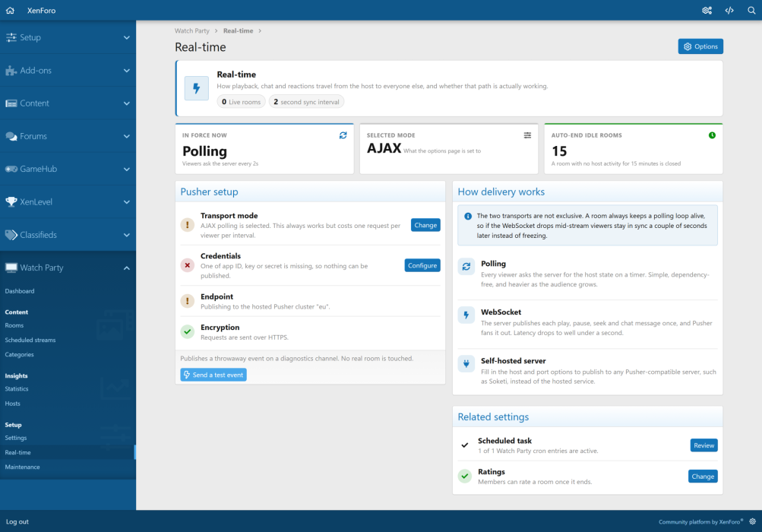Screen dimensions: 762x532
Task: Click Review button for Scheduled task
Action: [x=704, y=445]
